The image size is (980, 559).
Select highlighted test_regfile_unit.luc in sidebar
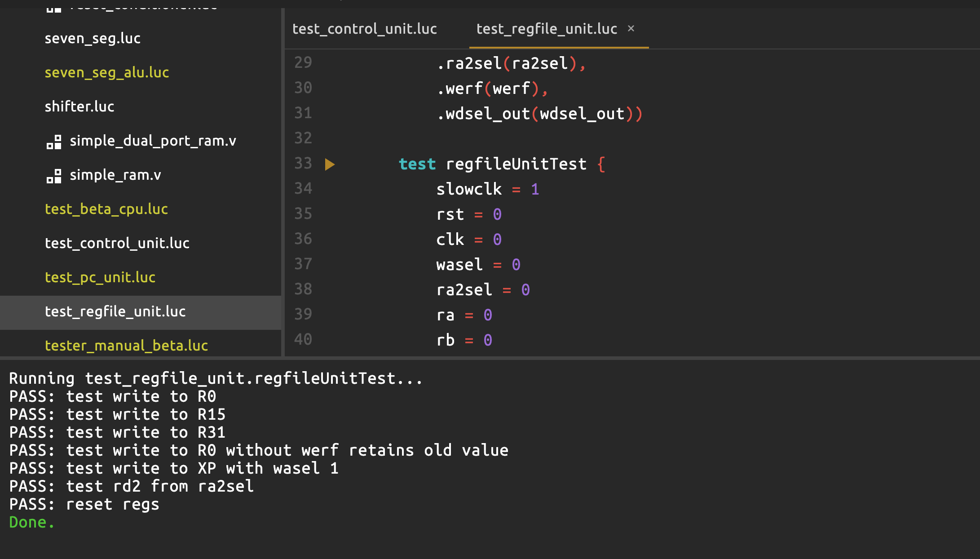click(x=115, y=311)
